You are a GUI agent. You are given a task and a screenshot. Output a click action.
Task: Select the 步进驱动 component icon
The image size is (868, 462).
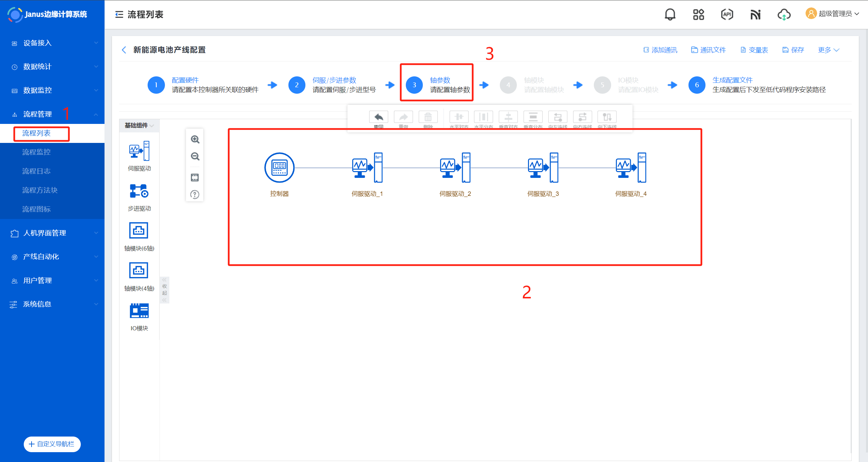coord(139,191)
